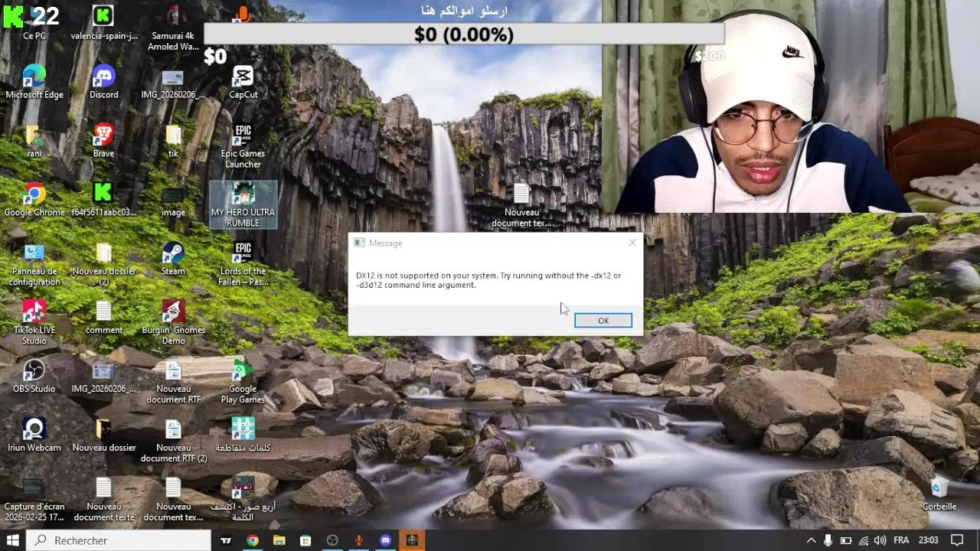Open the Ce PC desktop icon
Screen dimensions: 980x551
click(x=34, y=22)
